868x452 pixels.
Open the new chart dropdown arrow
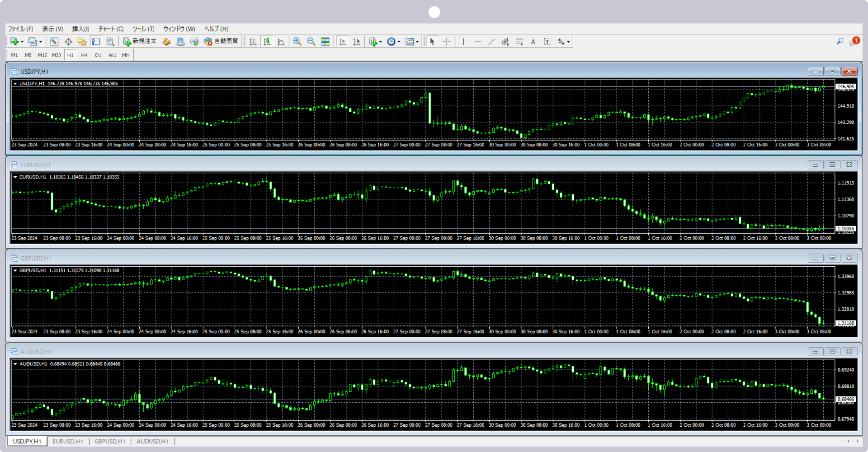tap(22, 42)
